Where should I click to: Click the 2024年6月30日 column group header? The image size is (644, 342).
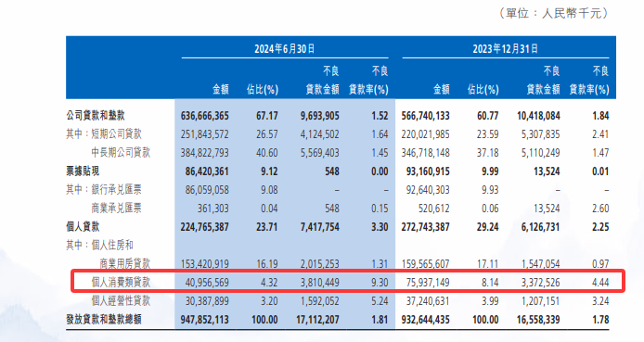coord(285,49)
